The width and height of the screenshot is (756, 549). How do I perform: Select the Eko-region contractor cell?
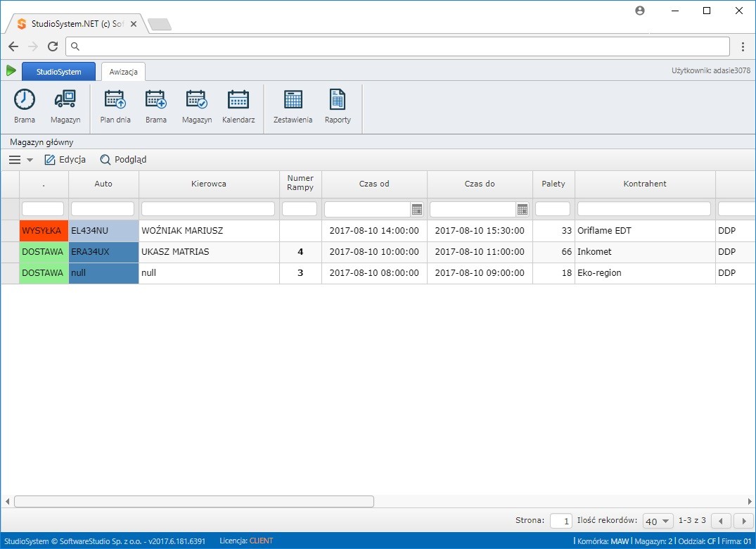pyautogui.click(x=645, y=272)
